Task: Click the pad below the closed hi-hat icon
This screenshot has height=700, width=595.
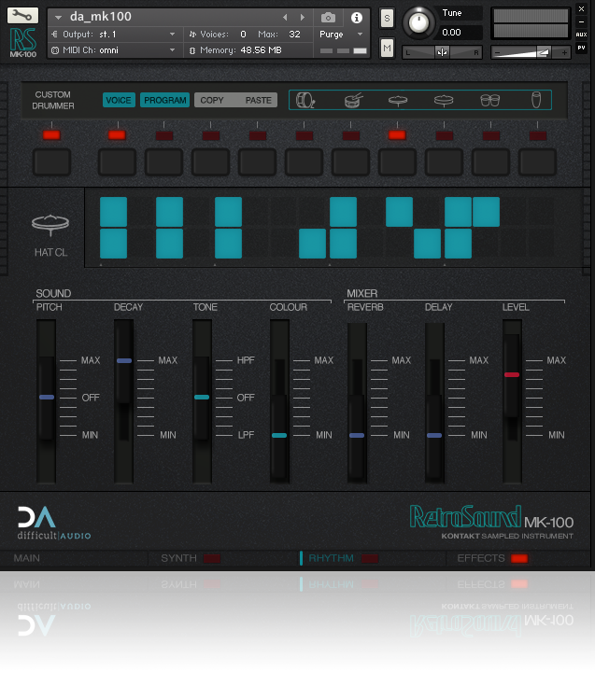Action: pyautogui.click(x=397, y=161)
